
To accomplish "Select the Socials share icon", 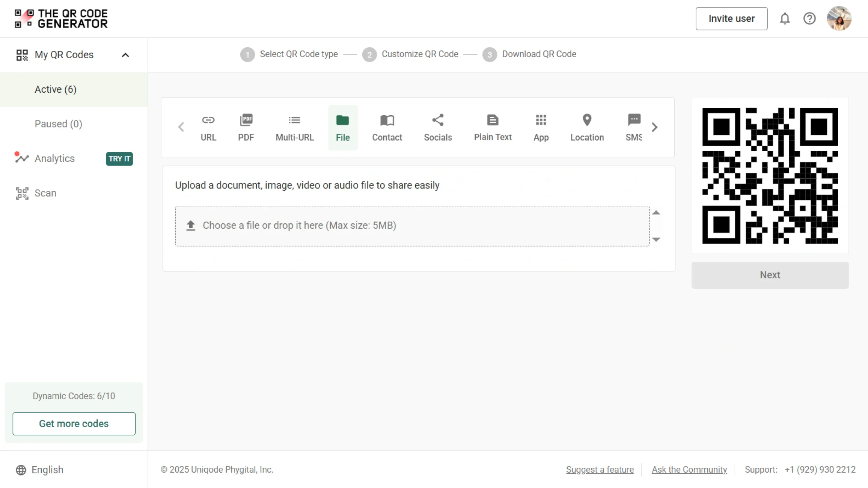I will tap(438, 128).
